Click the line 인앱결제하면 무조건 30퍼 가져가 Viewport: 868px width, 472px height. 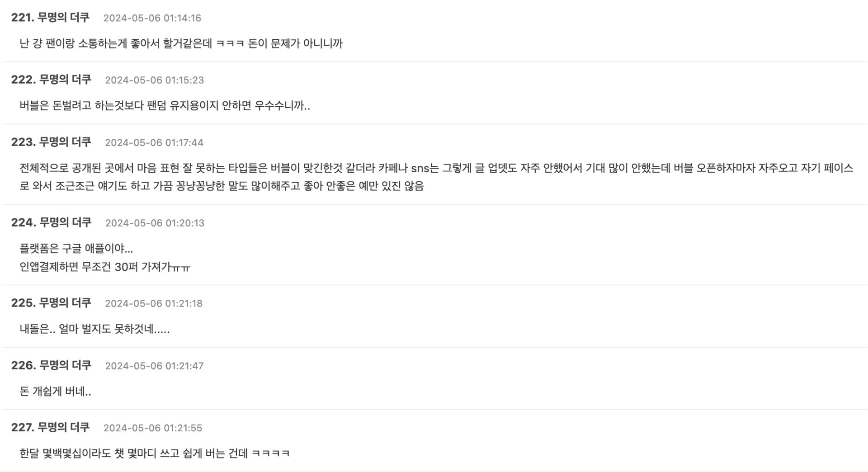pyautogui.click(x=105, y=267)
